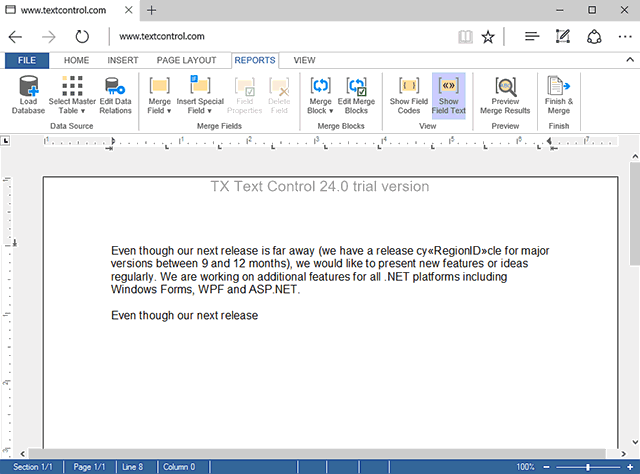Open the reading view icon
The height and width of the screenshot is (474, 640).
click(x=465, y=37)
